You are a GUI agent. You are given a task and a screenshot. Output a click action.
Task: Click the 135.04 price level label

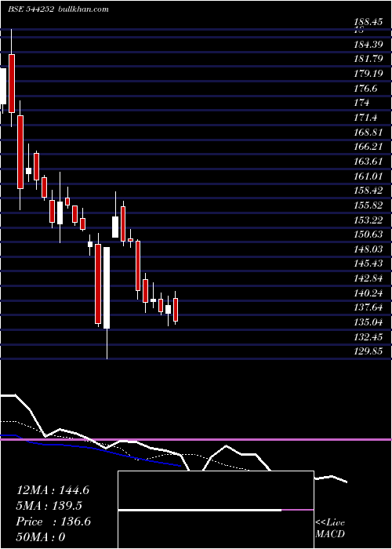[x=368, y=322]
